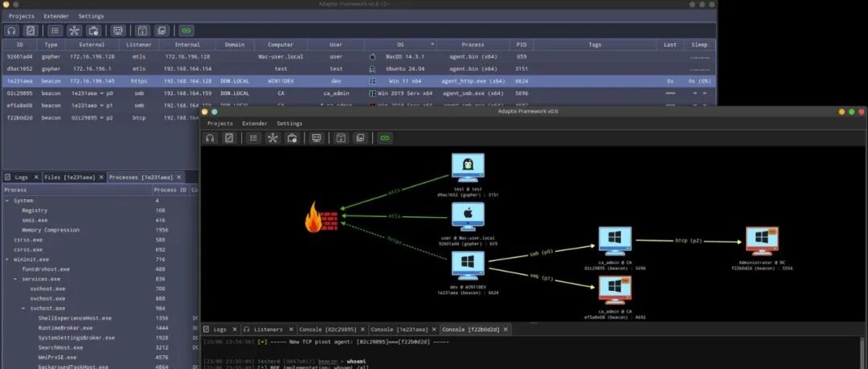This screenshot has height=369, width=868.
Task: Click green link icon in back window toolbar
Action: [x=186, y=31]
